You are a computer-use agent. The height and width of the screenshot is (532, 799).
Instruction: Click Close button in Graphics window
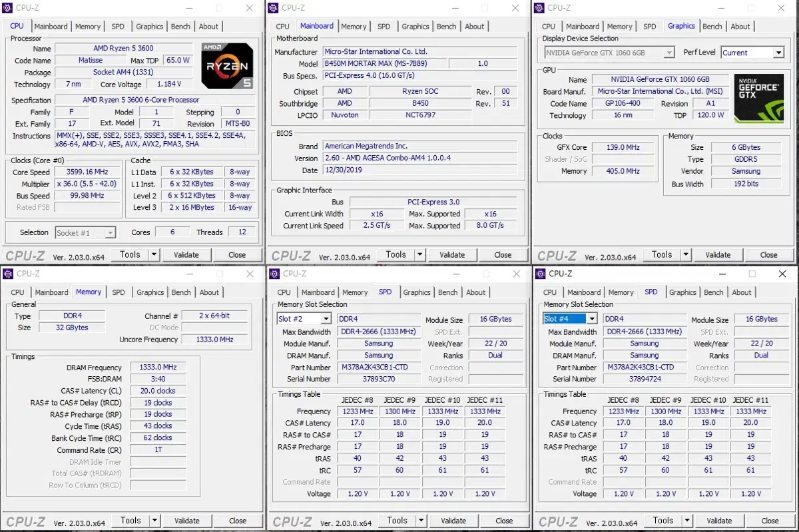click(x=769, y=254)
